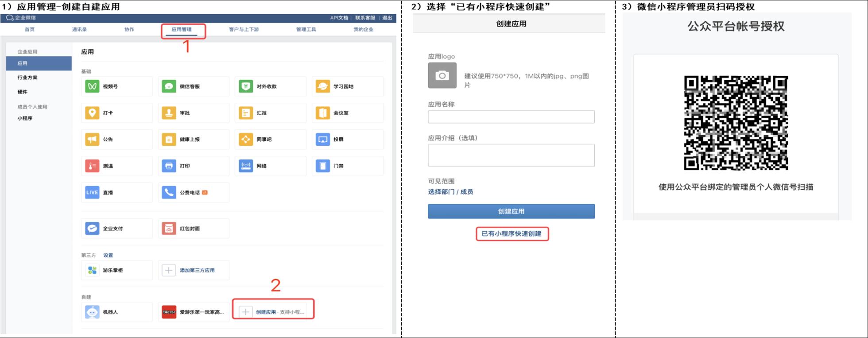Open the 联系客服 link

point(365,18)
